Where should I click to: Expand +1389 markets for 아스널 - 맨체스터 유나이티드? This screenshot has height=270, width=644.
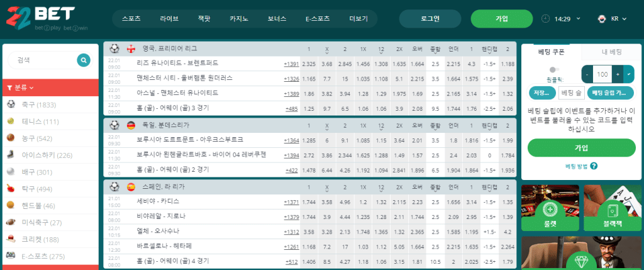(x=291, y=94)
